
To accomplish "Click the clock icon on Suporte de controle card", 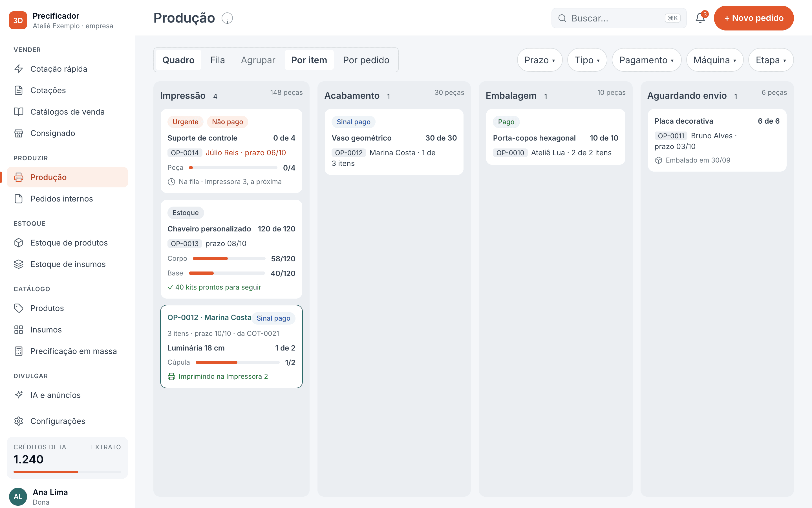I will [171, 182].
